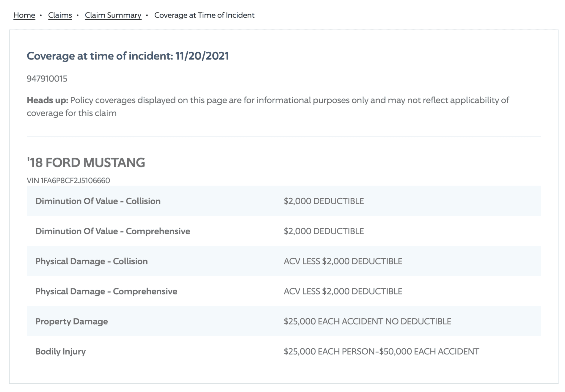This screenshot has height=392, width=565.
Task: Go to the Claims breadcrumb link
Action: [60, 15]
